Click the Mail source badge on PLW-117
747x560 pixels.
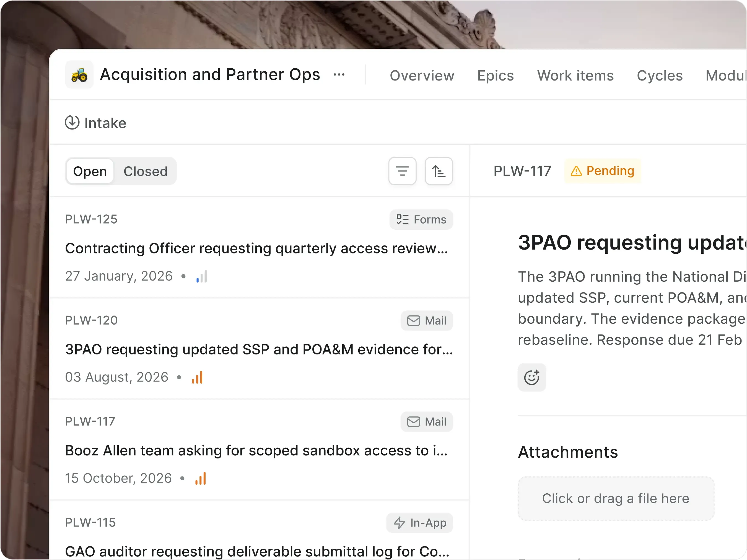427,421
